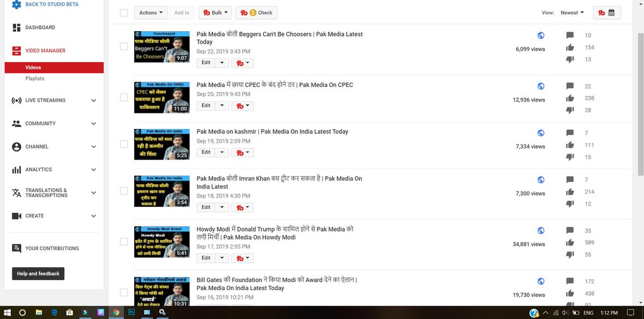Select checkbox for Howdy Modi video

click(124, 242)
